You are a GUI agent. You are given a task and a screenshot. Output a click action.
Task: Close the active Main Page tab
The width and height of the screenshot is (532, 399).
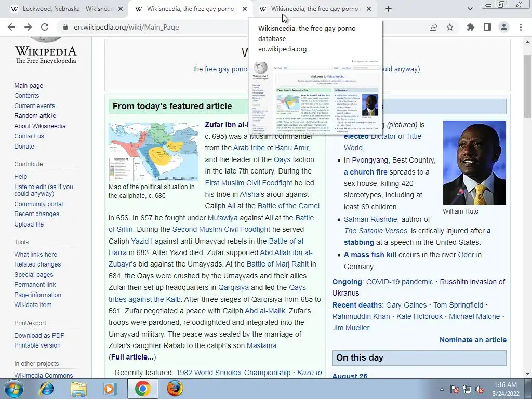245,9
